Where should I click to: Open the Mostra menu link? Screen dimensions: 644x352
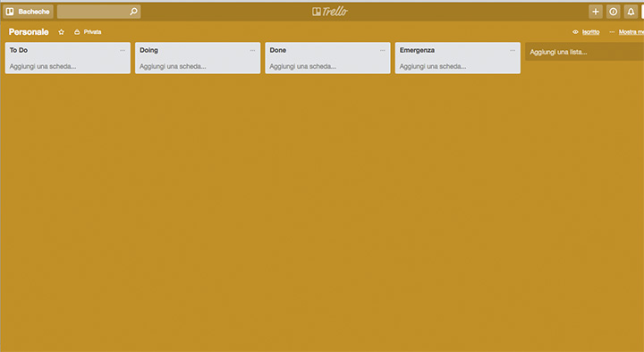pos(631,32)
